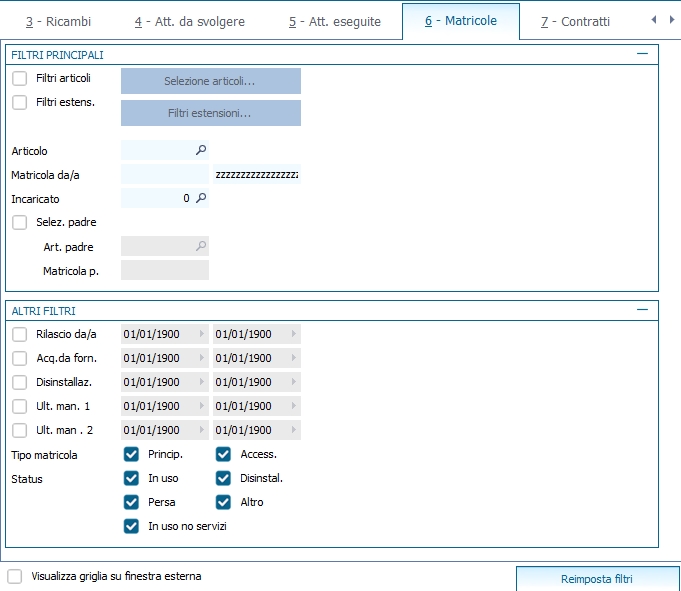
Task: Uncheck the Altro status
Action: [x=223, y=502]
